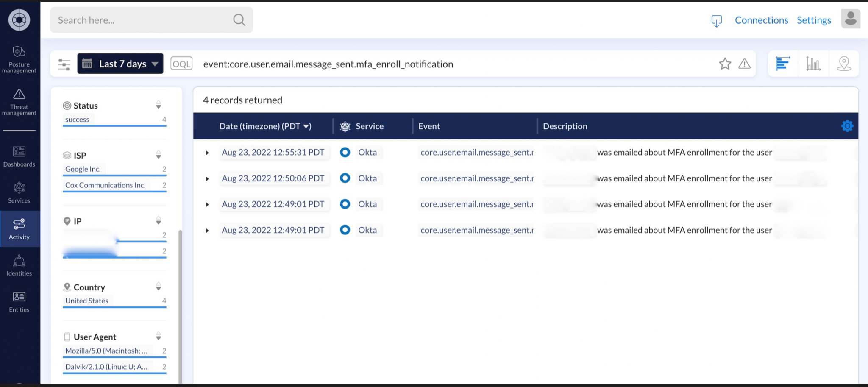The height and width of the screenshot is (387, 868).
Task: Select the Activity sidebar item
Action: 20,229
